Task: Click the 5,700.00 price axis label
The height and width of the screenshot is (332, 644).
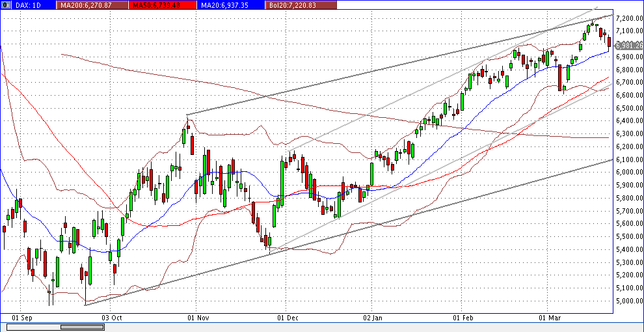Action: point(629,211)
